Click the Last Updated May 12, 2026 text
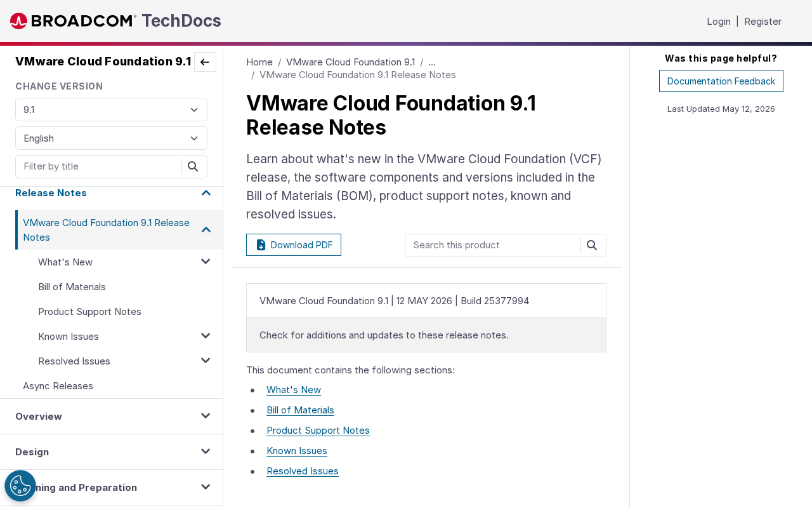Image resolution: width=812 pixels, height=508 pixels. pos(721,109)
